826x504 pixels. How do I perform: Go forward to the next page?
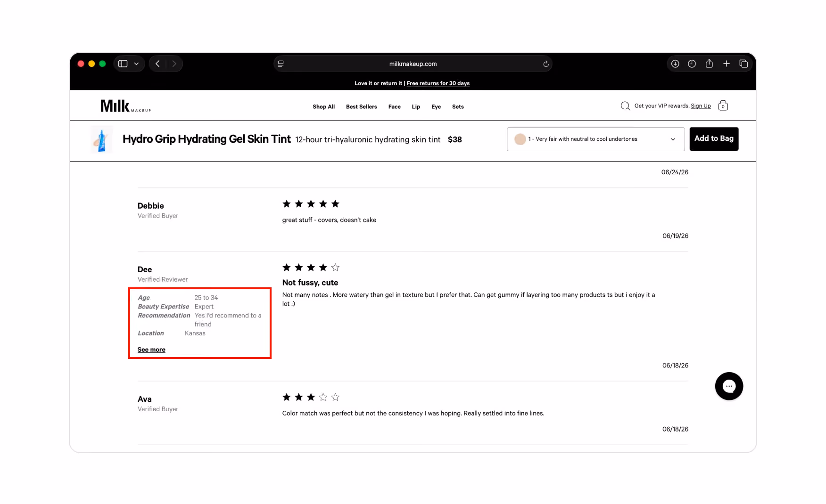click(174, 64)
